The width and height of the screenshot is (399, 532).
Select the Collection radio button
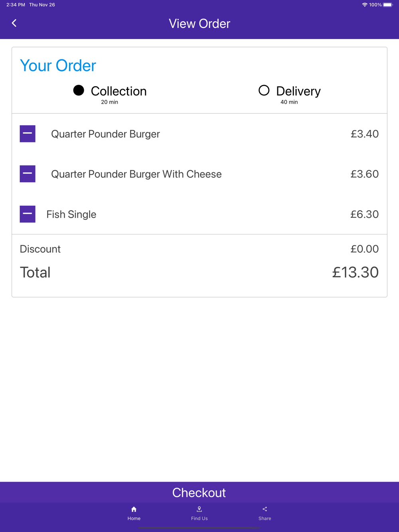click(79, 91)
